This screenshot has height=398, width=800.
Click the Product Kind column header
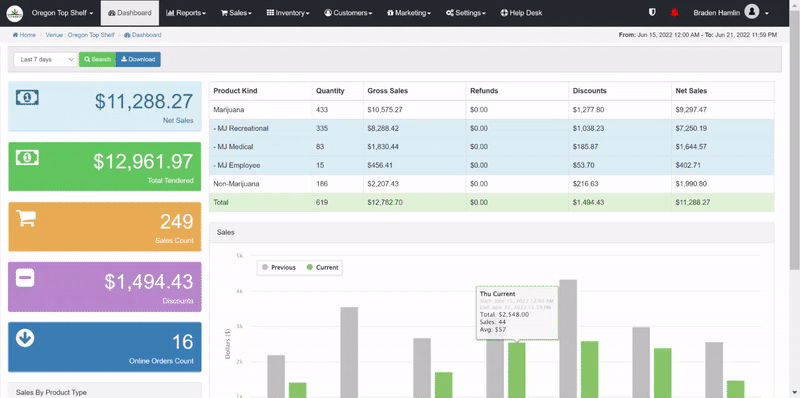click(x=235, y=91)
